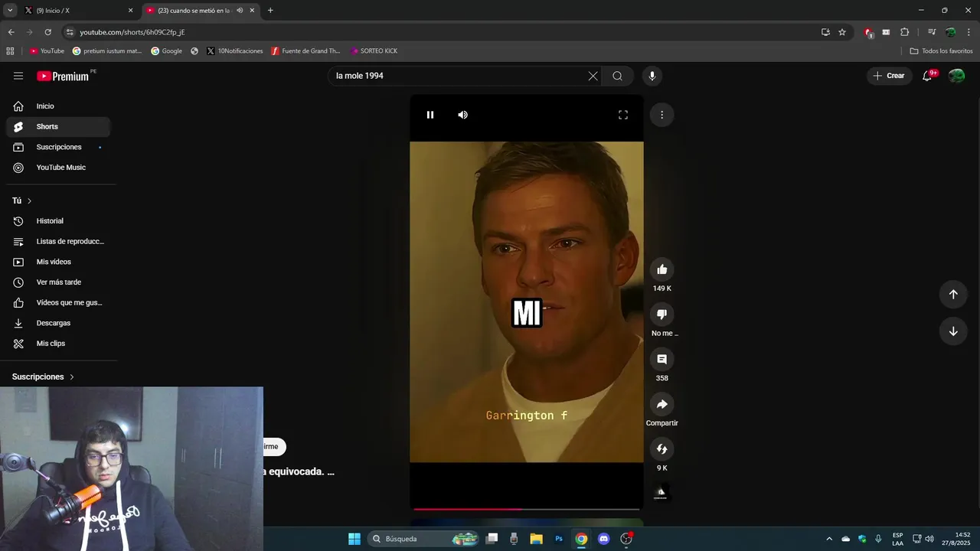
Task: Open the tab search dropdown
Action: [10, 11]
